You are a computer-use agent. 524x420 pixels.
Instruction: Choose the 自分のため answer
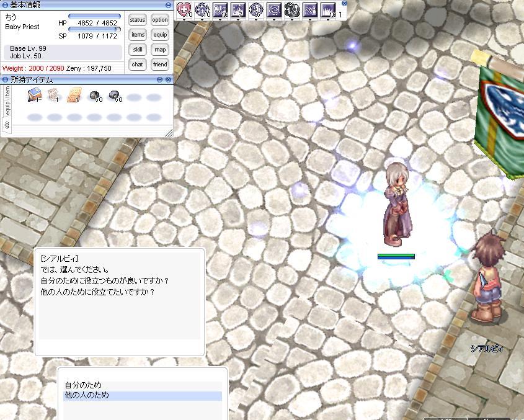pyautogui.click(x=143, y=385)
